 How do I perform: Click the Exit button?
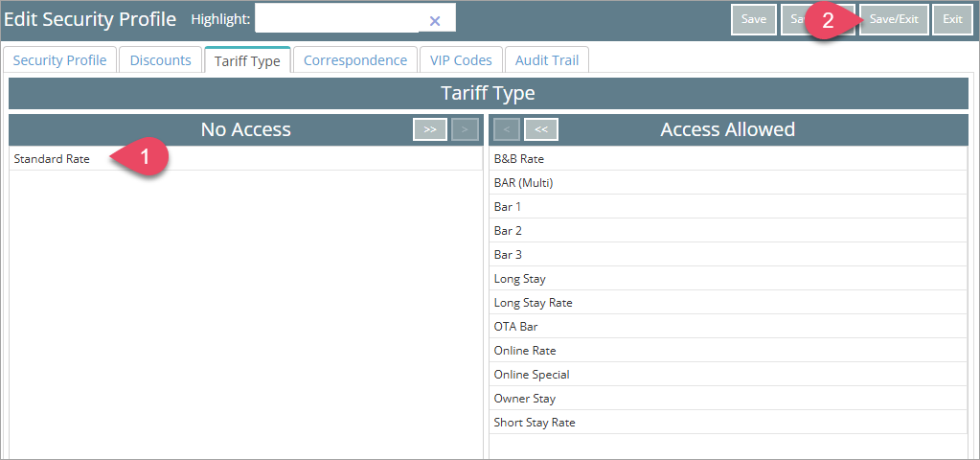[x=952, y=19]
